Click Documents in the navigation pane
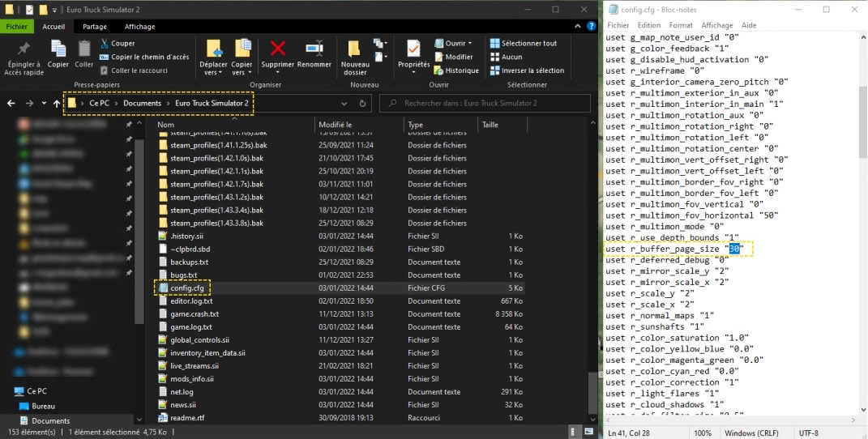 click(50, 420)
